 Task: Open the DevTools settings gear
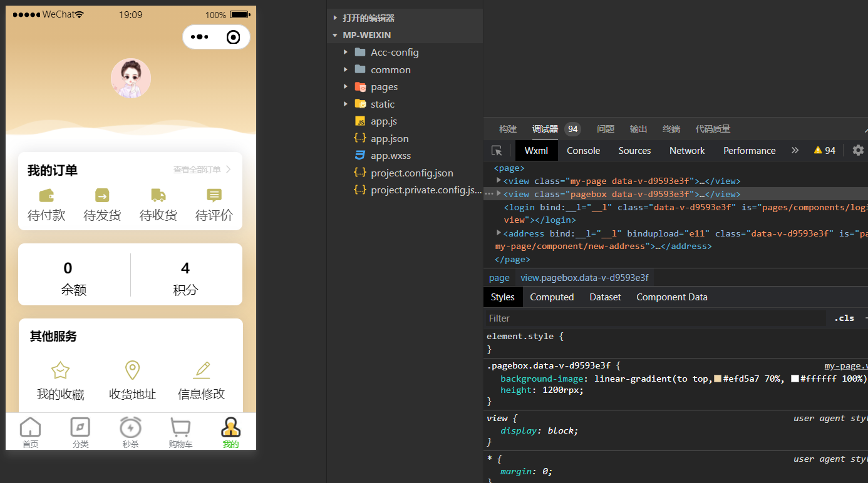858,150
